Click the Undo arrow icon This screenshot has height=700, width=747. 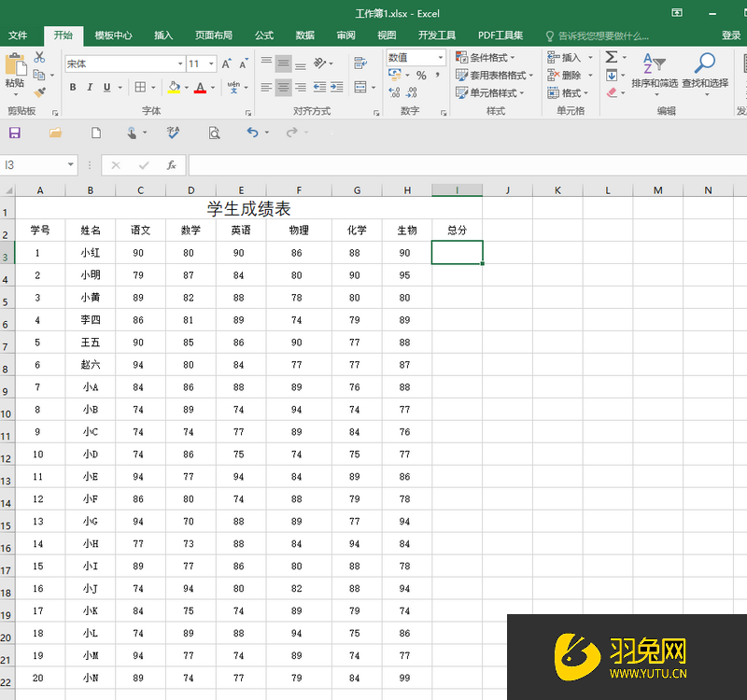[x=252, y=133]
